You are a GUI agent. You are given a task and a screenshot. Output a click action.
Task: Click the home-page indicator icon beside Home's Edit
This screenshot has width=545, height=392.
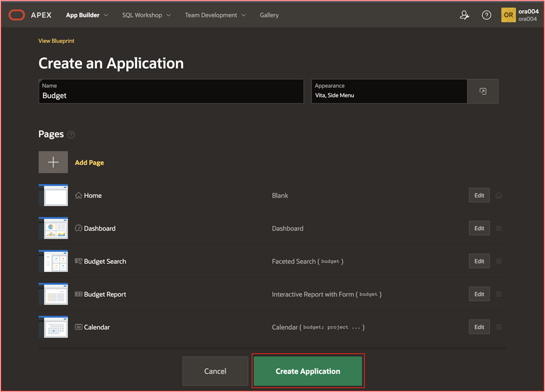pos(498,196)
